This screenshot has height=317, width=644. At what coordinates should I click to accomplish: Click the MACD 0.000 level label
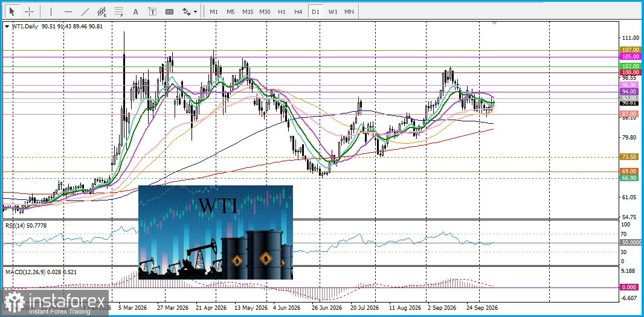pos(631,288)
